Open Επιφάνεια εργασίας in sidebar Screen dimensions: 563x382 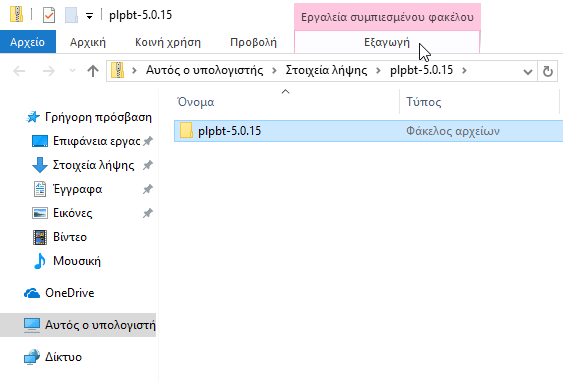point(96,141)
